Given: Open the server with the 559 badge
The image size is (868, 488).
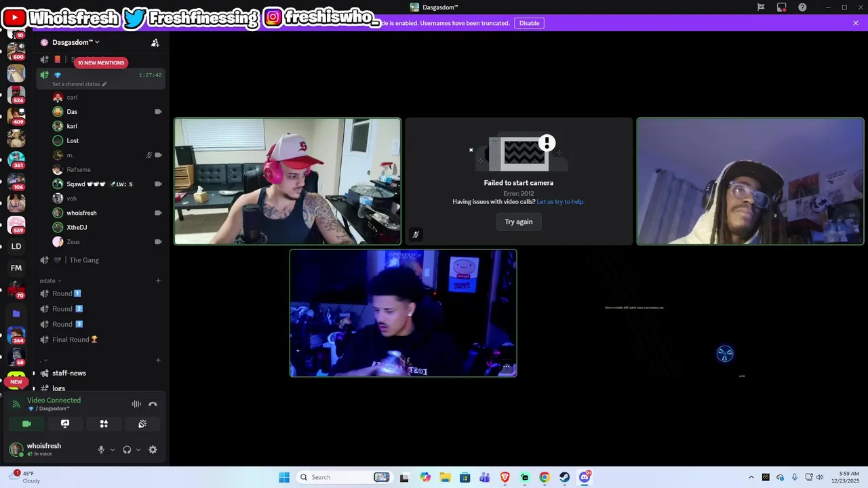Looking at the screenshot, I should pos(16,224).
